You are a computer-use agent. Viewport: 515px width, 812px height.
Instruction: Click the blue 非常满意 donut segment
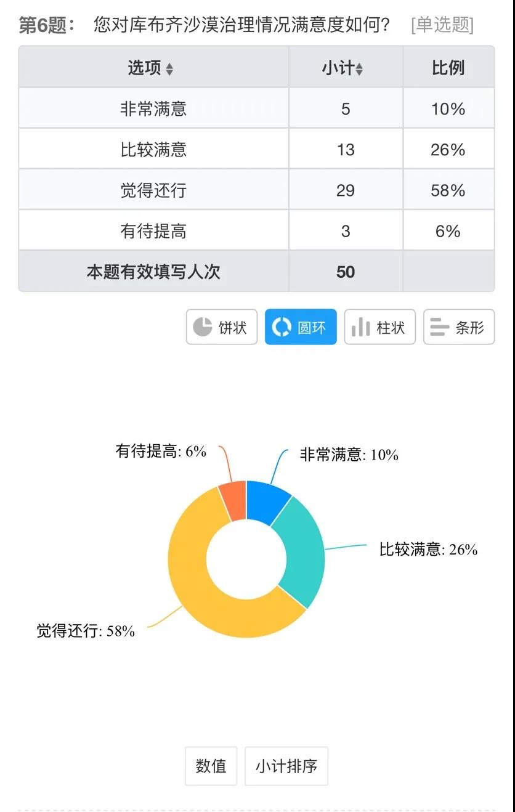[266, 502]
